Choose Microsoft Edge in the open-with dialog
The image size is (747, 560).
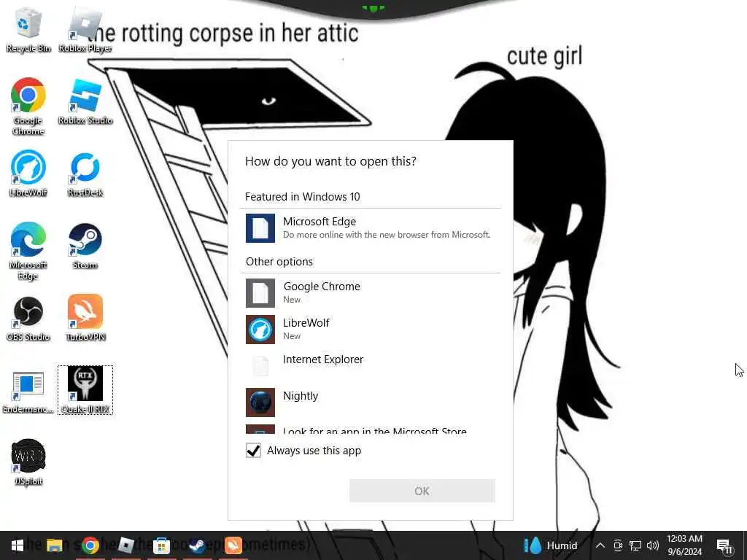coord(371,228)
